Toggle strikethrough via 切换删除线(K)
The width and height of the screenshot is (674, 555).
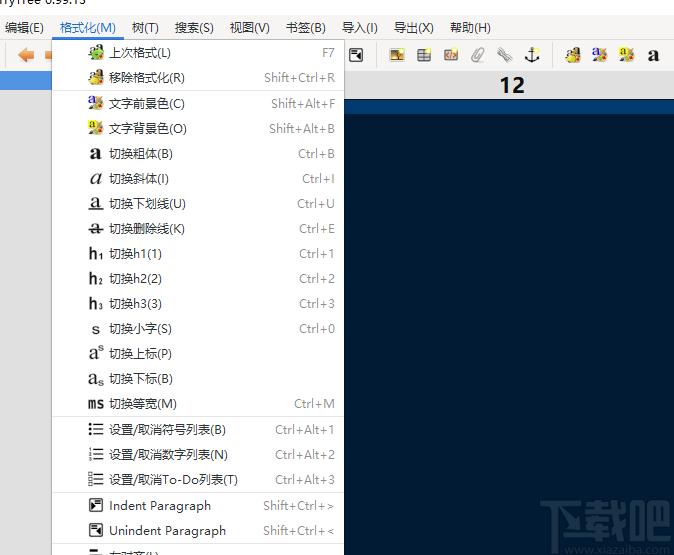(x=198, y=229)
